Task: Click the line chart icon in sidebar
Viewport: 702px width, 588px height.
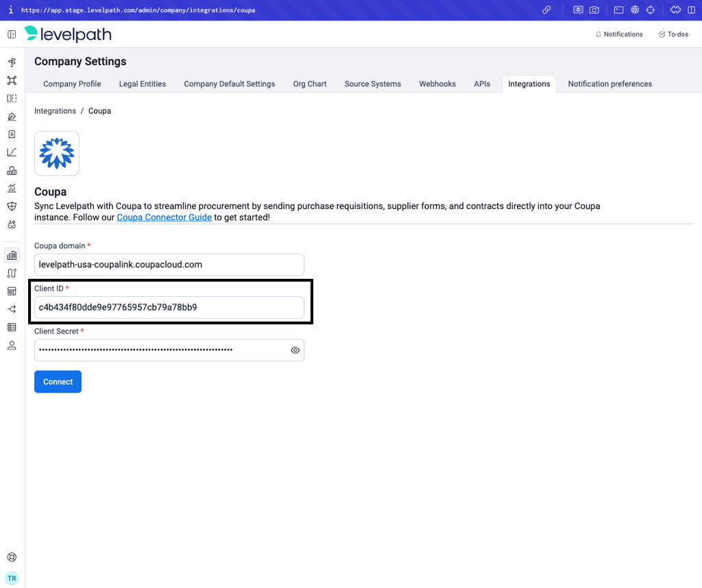Action: [12, 152]
